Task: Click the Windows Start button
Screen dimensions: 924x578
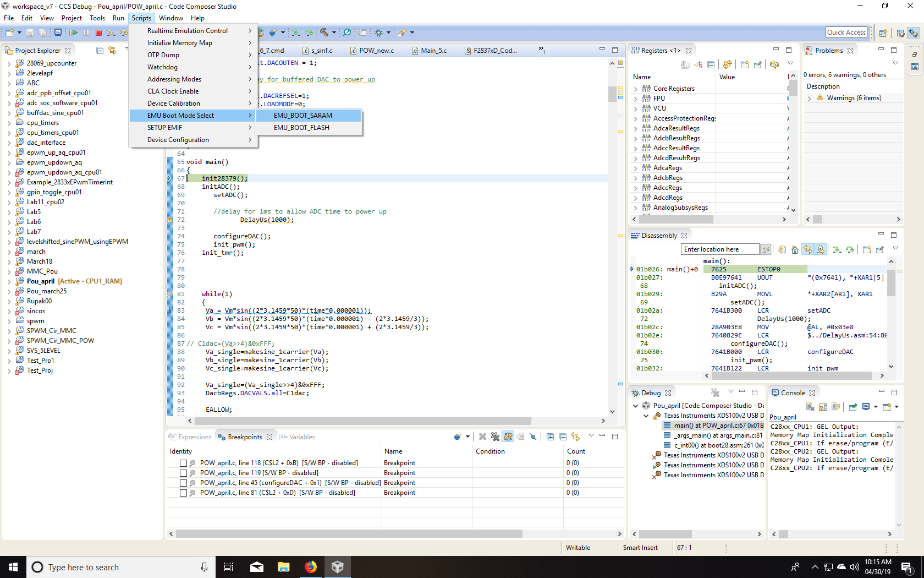Action: tap(13, 567)
